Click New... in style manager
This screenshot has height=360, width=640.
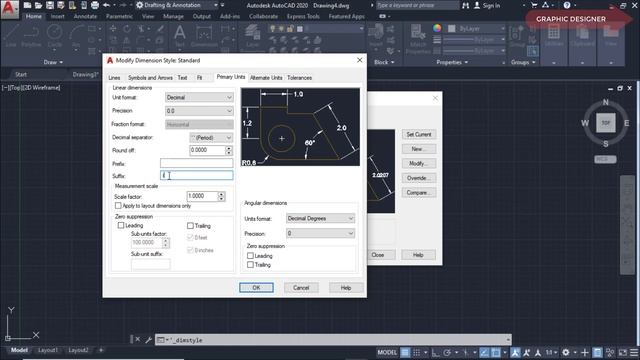(x=419, y=149)
